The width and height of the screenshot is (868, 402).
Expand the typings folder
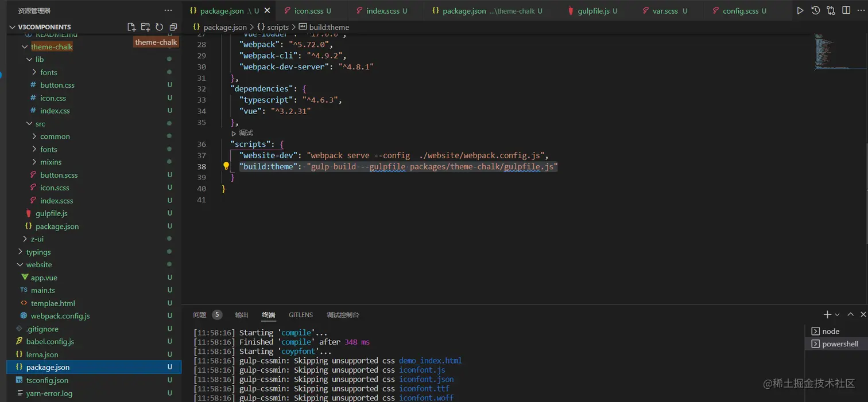tap(20, 252)
